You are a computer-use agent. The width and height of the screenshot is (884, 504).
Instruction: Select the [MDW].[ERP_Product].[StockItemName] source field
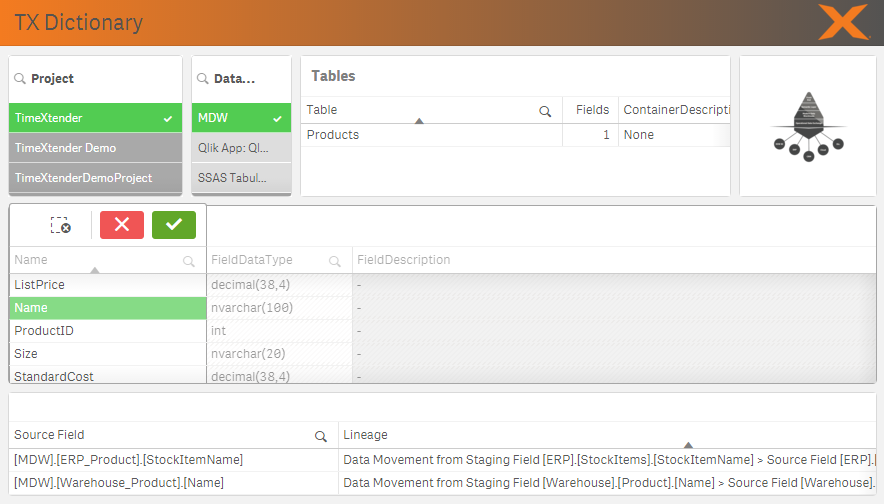tap(174, 459)
